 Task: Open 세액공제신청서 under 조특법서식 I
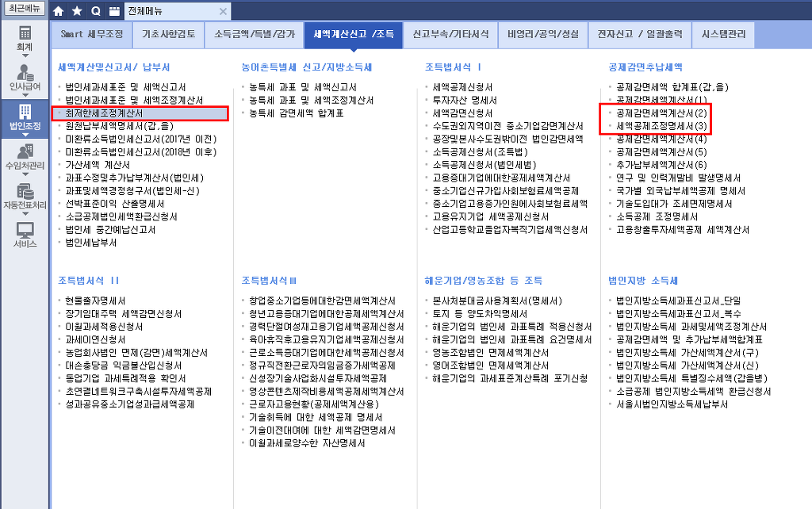(462, 87)
